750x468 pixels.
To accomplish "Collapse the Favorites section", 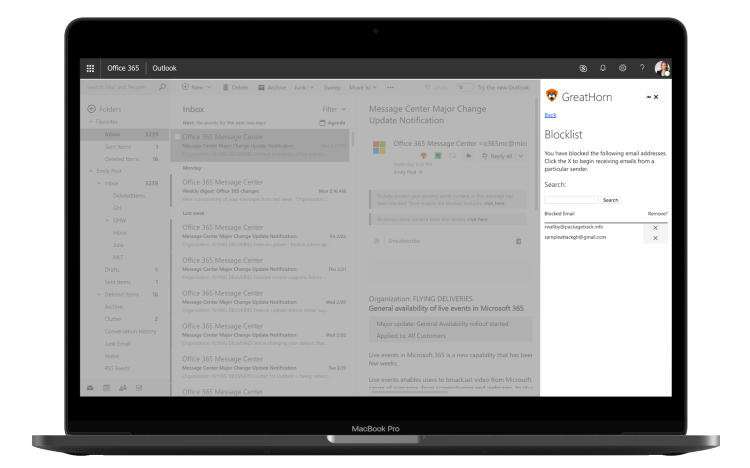I will 91,122.
